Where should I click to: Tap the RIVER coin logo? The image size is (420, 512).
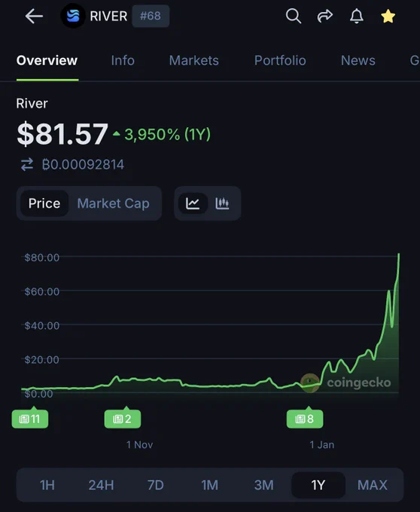[x=73, y=16]
